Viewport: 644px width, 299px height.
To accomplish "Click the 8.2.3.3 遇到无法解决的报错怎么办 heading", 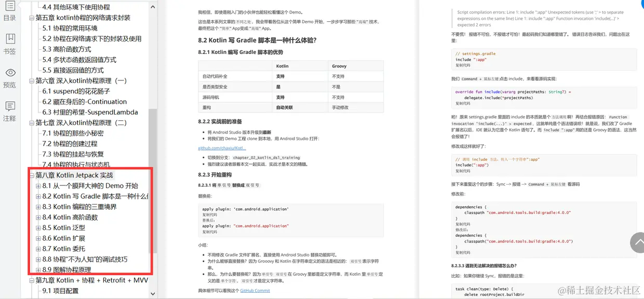I will click(484, 266).
